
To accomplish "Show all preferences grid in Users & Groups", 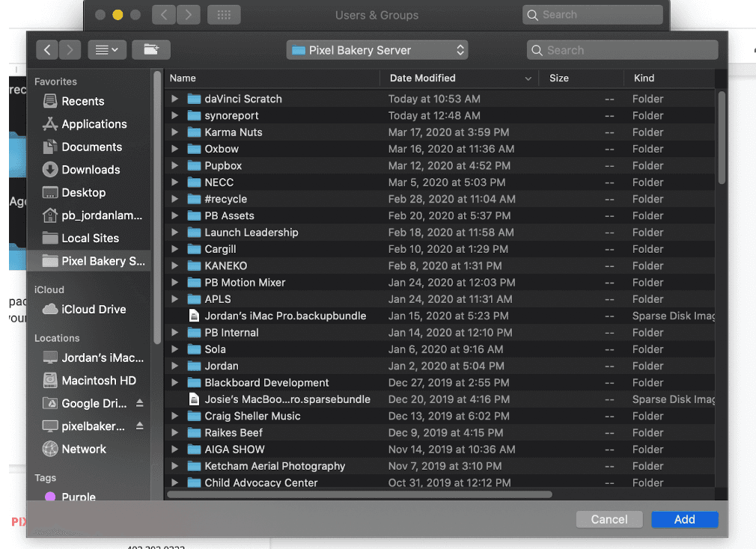I will pos(224,15).
